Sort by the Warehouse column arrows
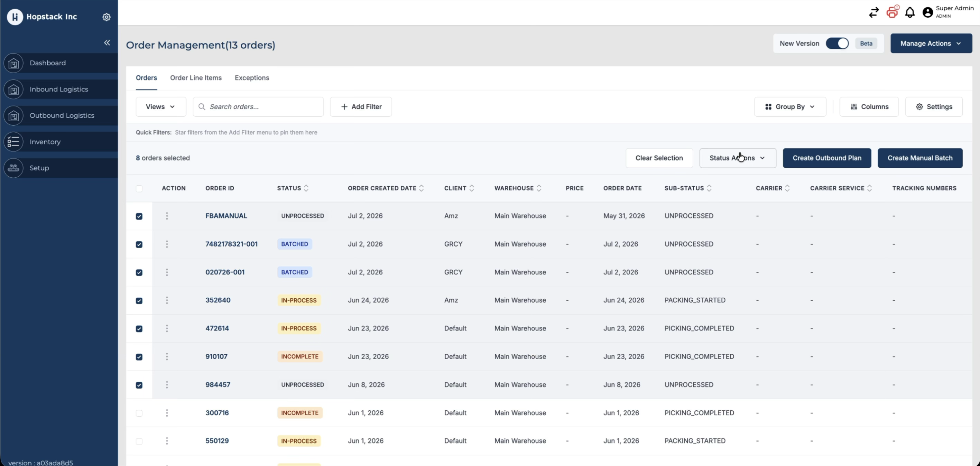The width and height of the screenshot is (980, 466). [x=539, y=188]
